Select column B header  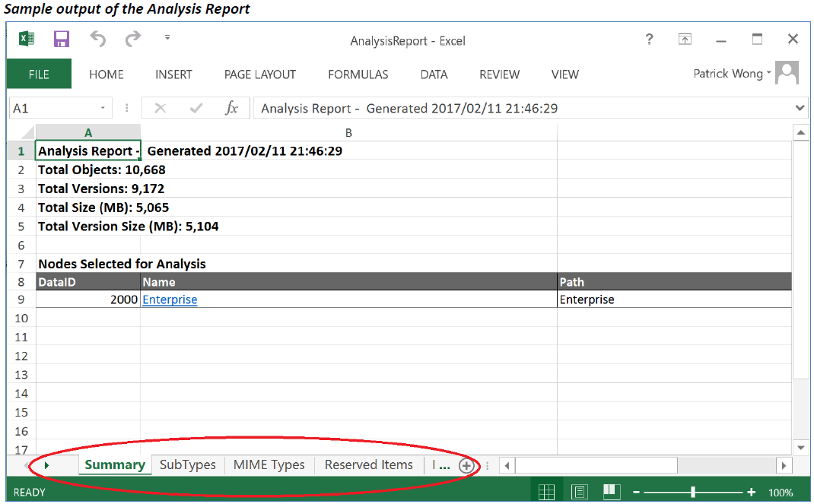348,132
